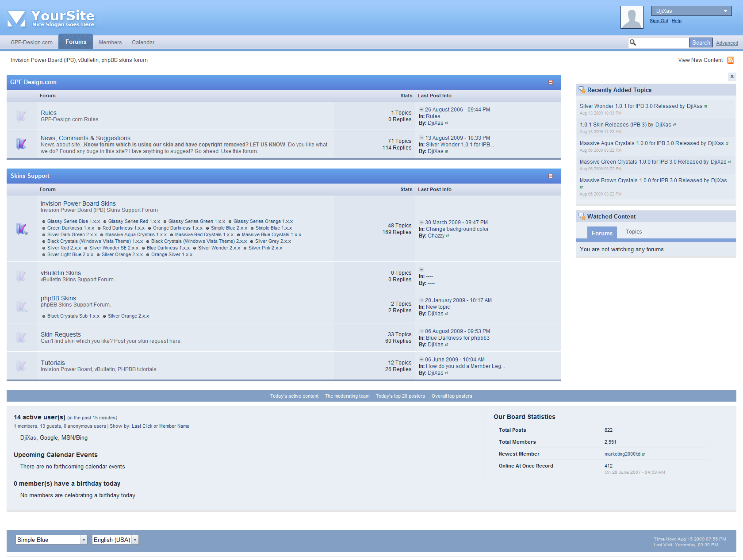This screenshot has width=743, height=560.
Task: Select the Forums navigation tab
Action: [76, 42]
